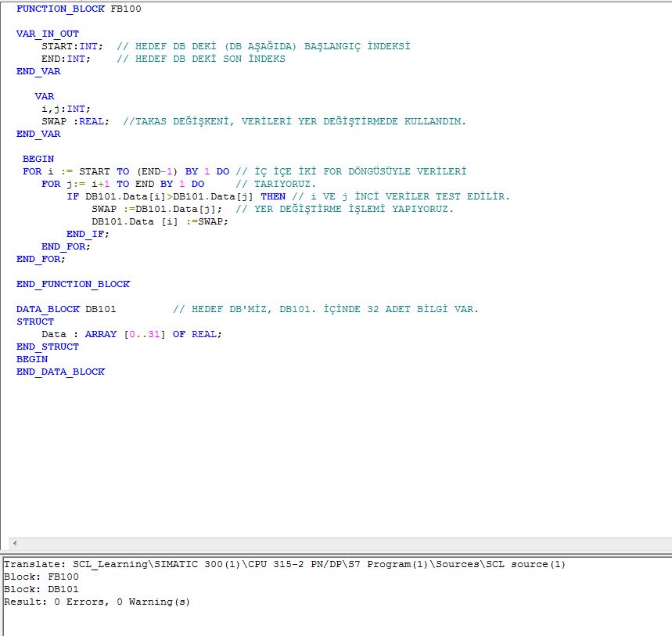Click the "SWAP :=DB101.Data[j];" assignment
Image resolution: width=672 pixels, height=636 pixels.
point(157,209)
